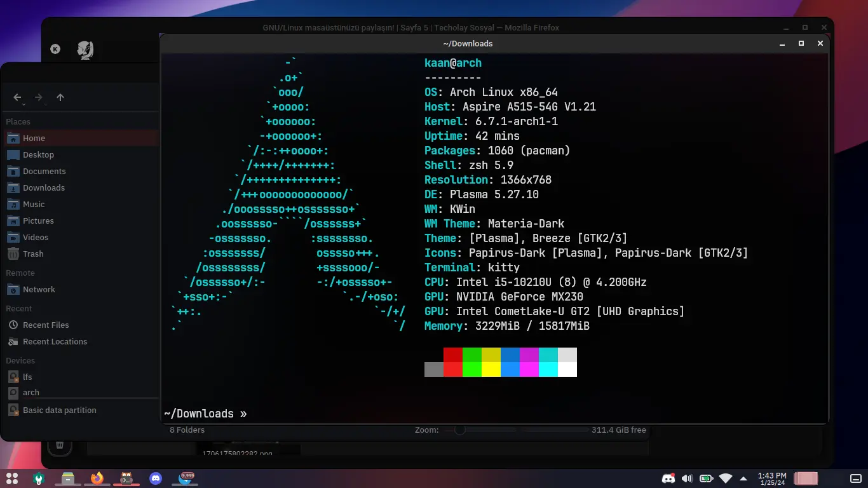Image resolution: width=868 pixels, height=488 pixels.
Task: Click the GPU: NVIDIA GeForce MX230 line
Action: click(504, 297)
